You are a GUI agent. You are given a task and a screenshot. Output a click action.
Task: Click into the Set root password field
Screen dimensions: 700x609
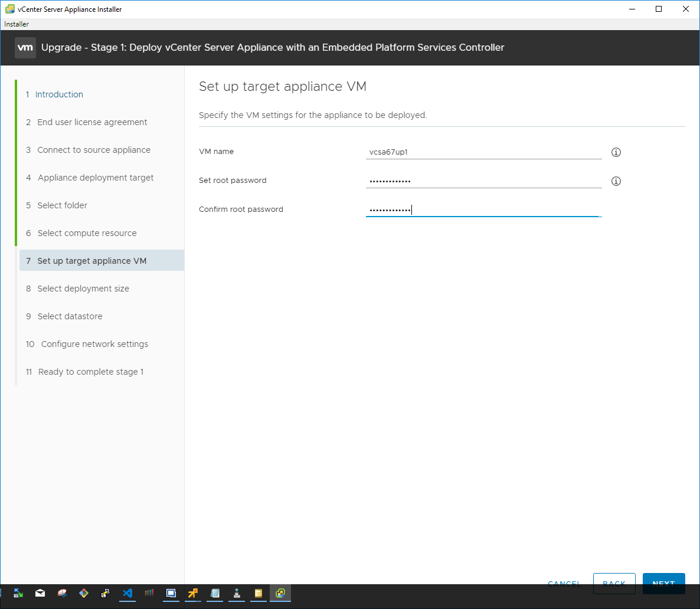click(483, 181)
